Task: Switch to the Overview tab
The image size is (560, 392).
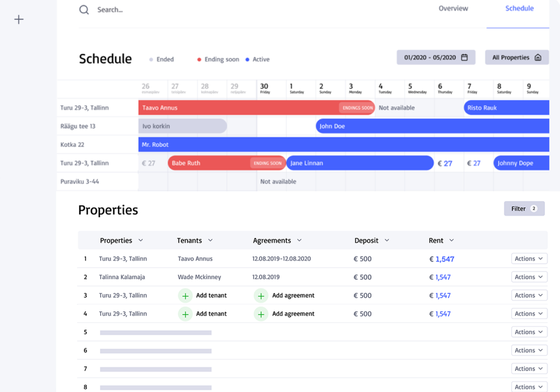Action: (453, 8)
